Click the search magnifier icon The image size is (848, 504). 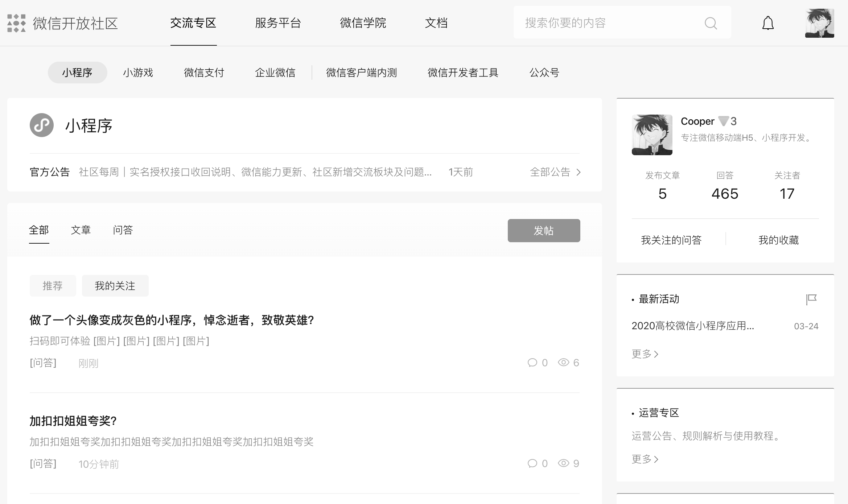tap(711, 23)
